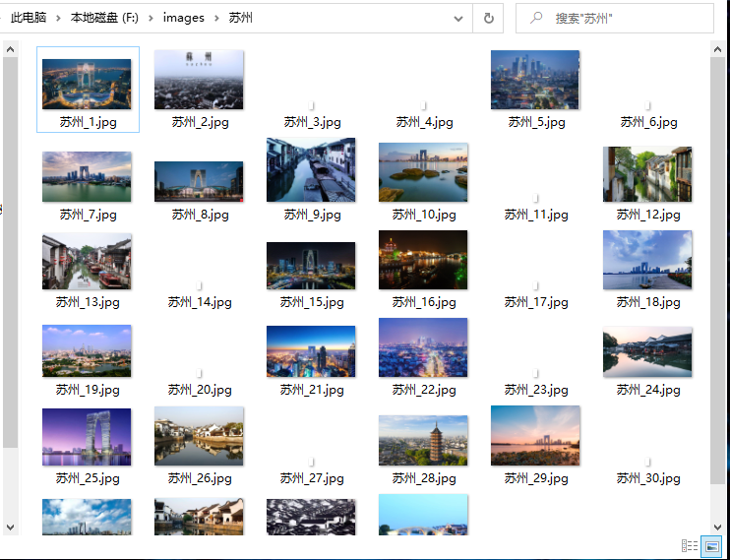
Task: Switch to large thumbnails view icon
Action: 711,545
